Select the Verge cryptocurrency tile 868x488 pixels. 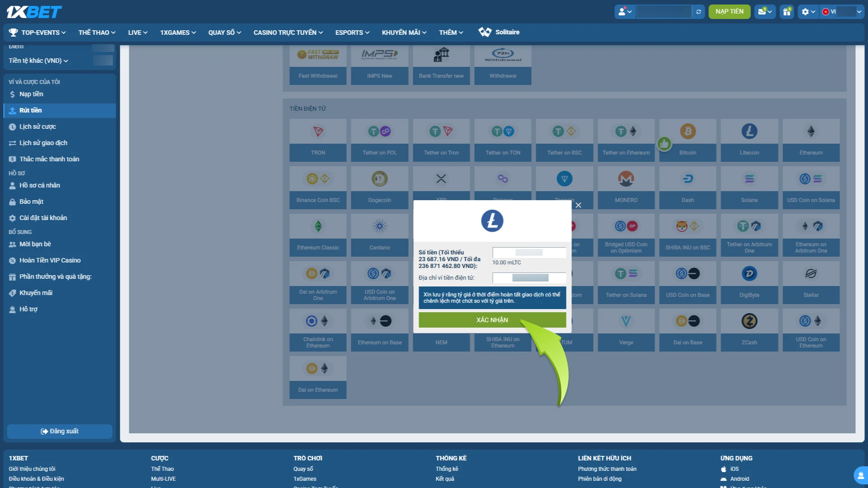[626, 330]
